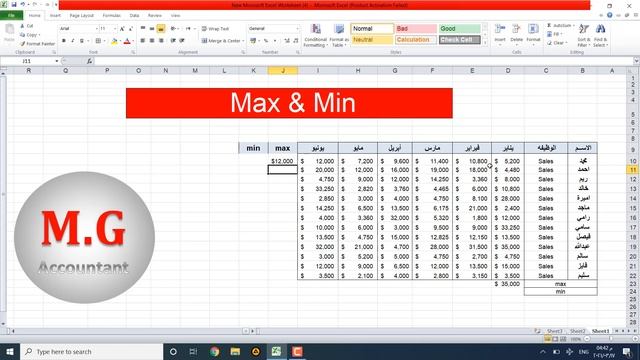Open Chrome from the taskbar
This screenshot has height=360, width=640.
(215, 351)
